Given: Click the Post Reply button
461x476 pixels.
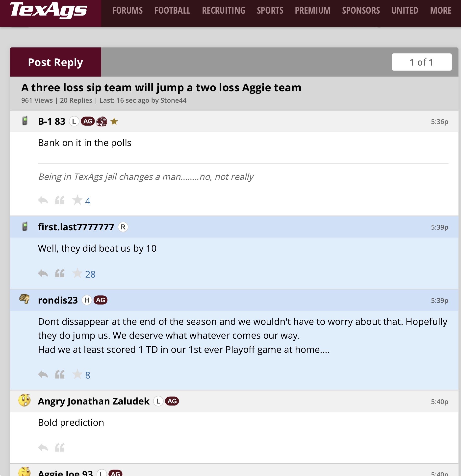Looking at the screenshot, I should [x=55, y=62].
